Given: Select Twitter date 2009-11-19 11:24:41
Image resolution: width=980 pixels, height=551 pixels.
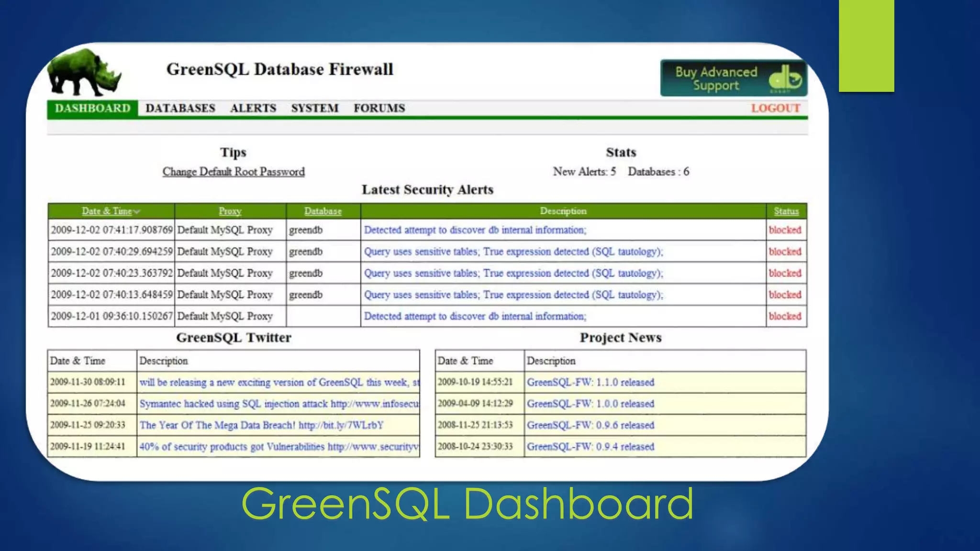Looking at the screenshot, I should click(x=88, y=446).
